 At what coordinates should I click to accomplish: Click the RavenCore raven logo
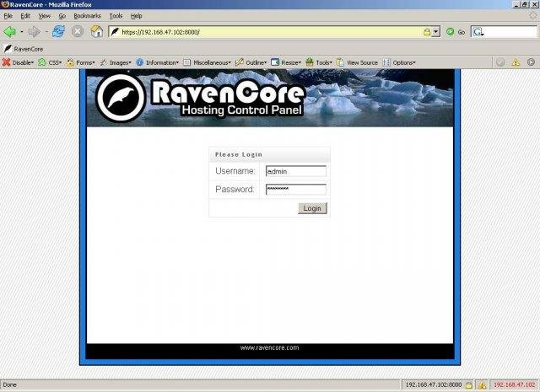click(121, 98)
